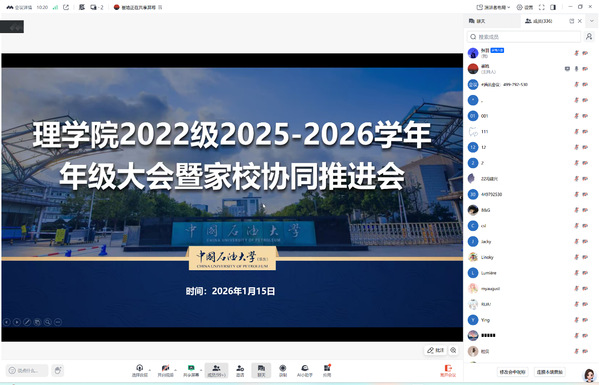Open the 邀请 invite icon in bottom toolbar

pos(240,370)
